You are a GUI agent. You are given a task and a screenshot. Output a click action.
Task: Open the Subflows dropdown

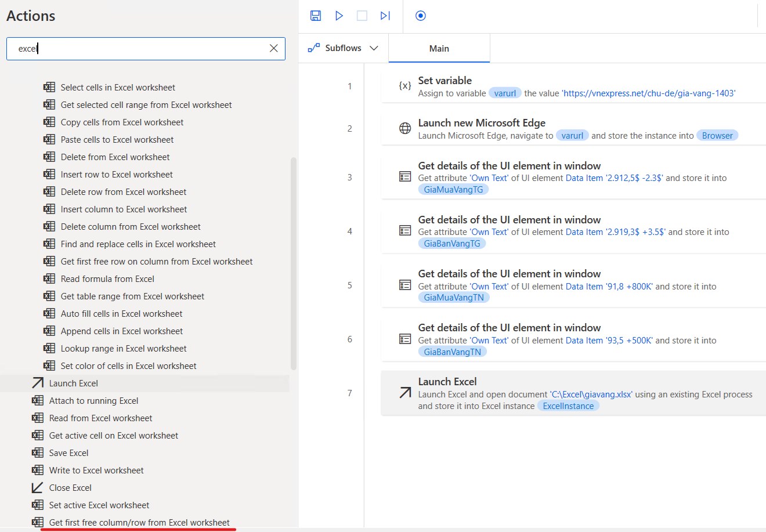[343, 48]
